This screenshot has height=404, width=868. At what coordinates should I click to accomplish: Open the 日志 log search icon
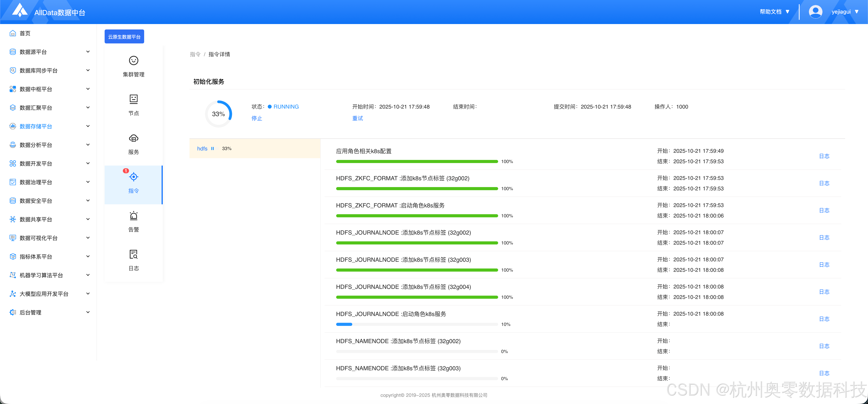133,254
